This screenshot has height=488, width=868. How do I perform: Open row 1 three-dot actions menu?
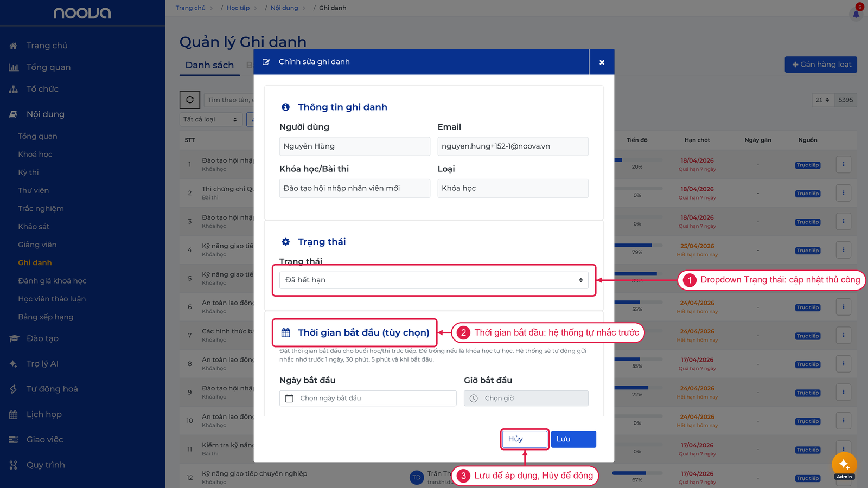point(844,164)
